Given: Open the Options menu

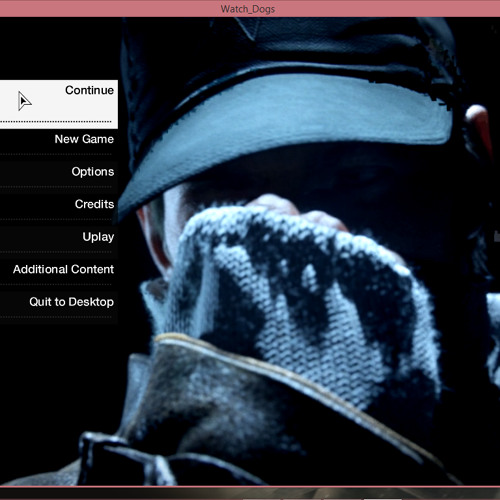Looking at the screenshot, I should 59,172.
